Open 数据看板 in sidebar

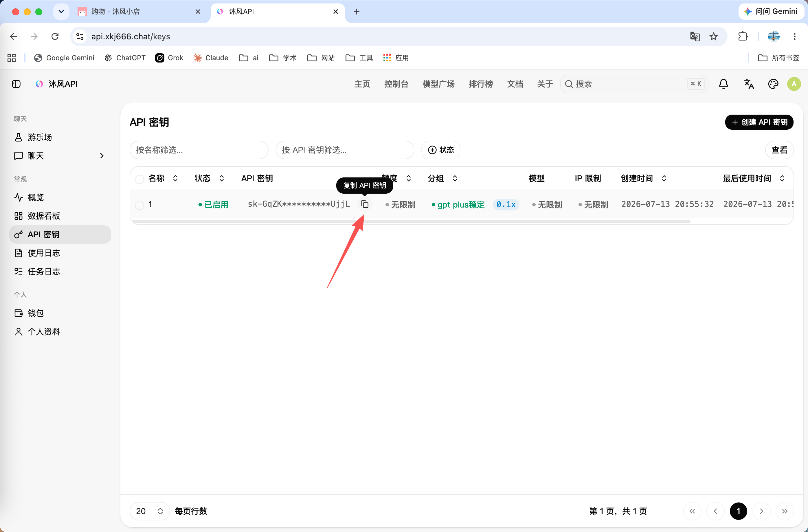tap(60, 216)
